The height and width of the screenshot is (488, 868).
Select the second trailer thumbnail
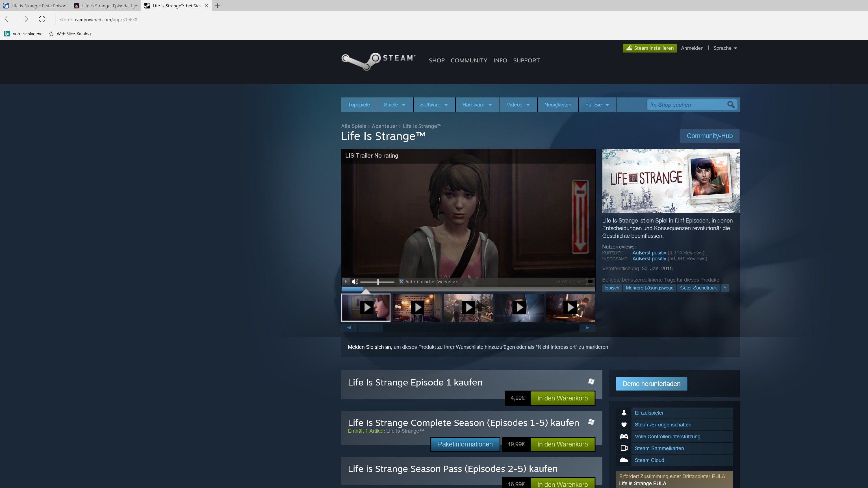[x=417, y=307]
